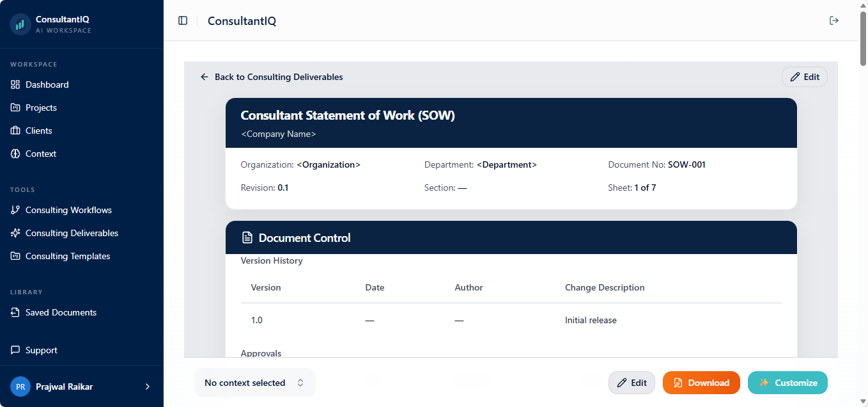
Task: Click the Clients briefcase icon
Action: click(x=15, y=131)
